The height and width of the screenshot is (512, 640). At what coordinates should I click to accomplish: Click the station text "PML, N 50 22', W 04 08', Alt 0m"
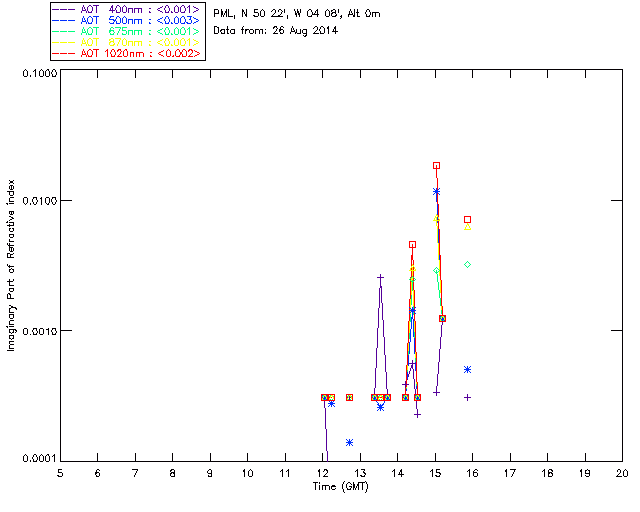click(297, 13)
